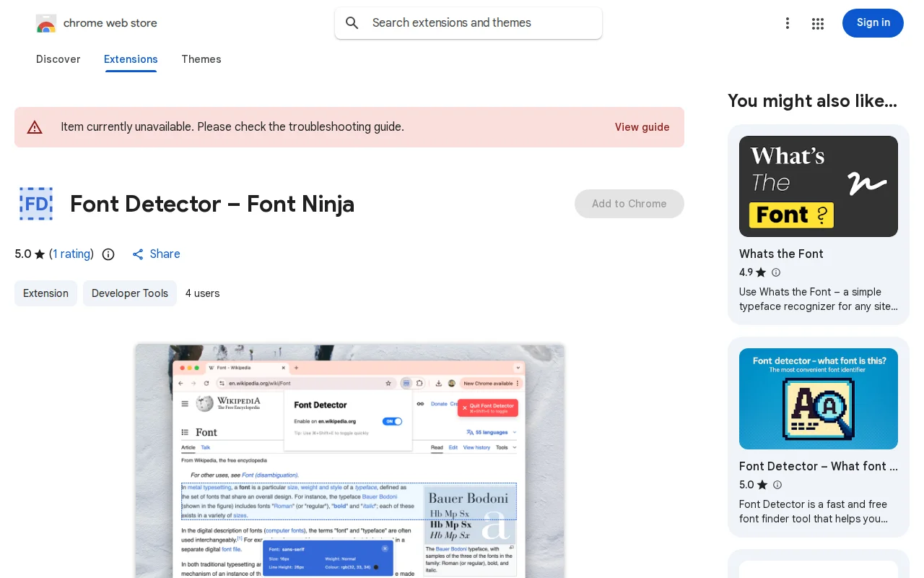Click the Developer Tools category chip
Screen dimensions: 924x578
coord(130,293)
